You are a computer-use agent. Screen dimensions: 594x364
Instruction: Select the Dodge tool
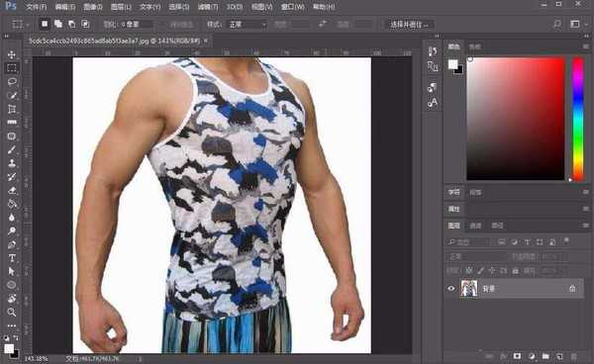pyautogui.click(x=12, y=230)
